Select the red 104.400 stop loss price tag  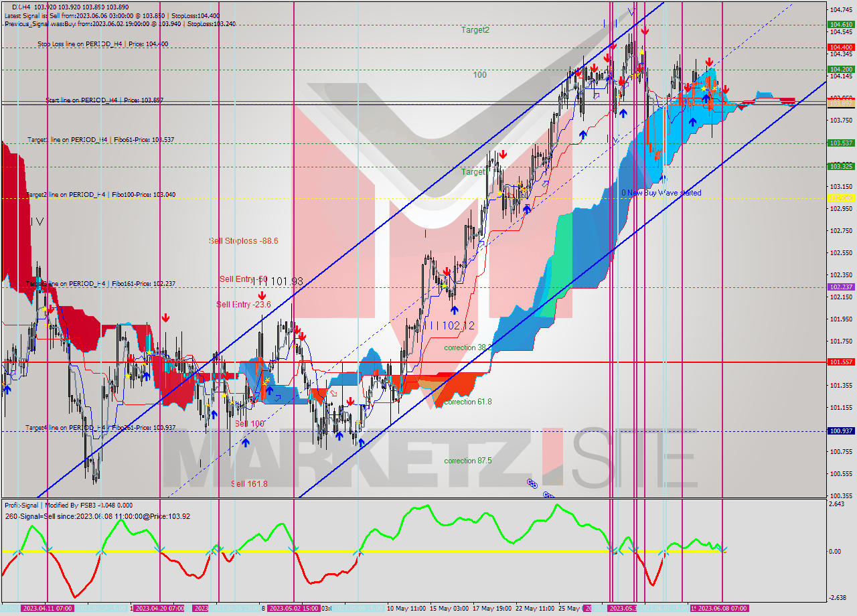coord(841,48)
